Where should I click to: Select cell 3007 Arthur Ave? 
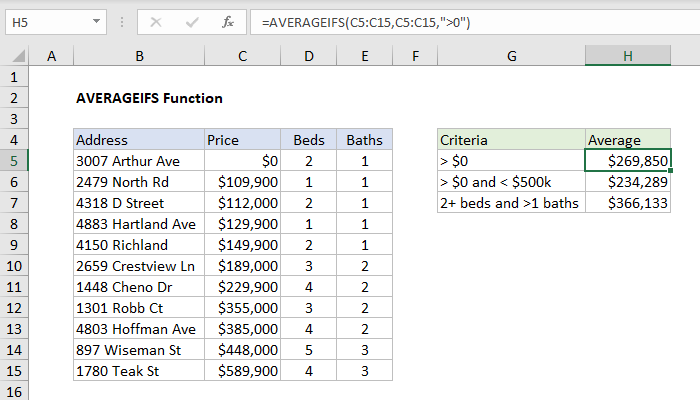point(139,161)
